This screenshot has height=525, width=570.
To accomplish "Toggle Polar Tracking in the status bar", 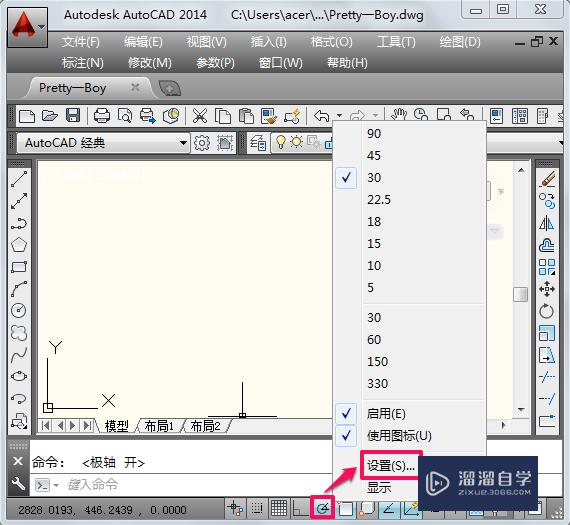I will click(x=323, y=508).
